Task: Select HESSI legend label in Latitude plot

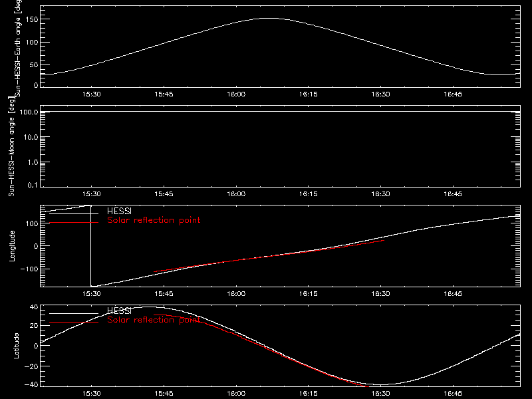Action: pos(120,311)
